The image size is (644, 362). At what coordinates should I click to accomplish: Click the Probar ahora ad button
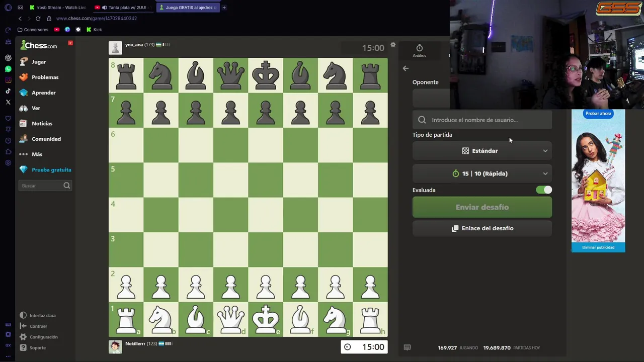click(x=598, y=114)
